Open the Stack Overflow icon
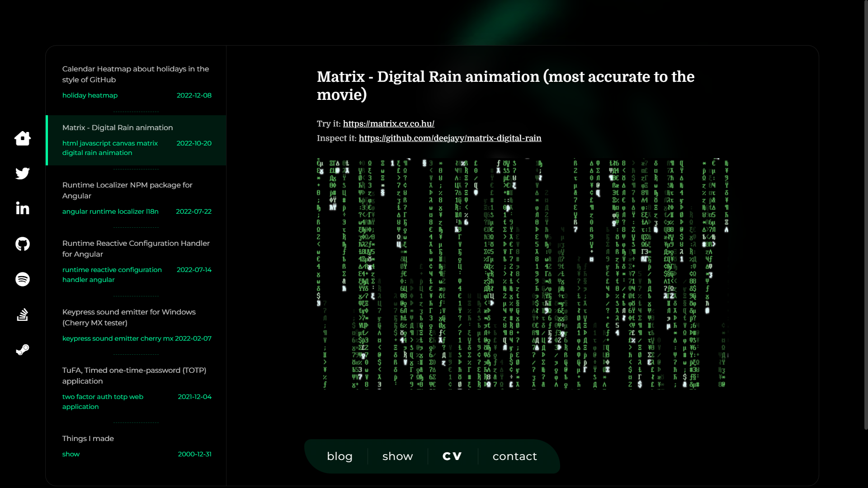This screenshot has width=868, height=488. [x=23, y=314]
